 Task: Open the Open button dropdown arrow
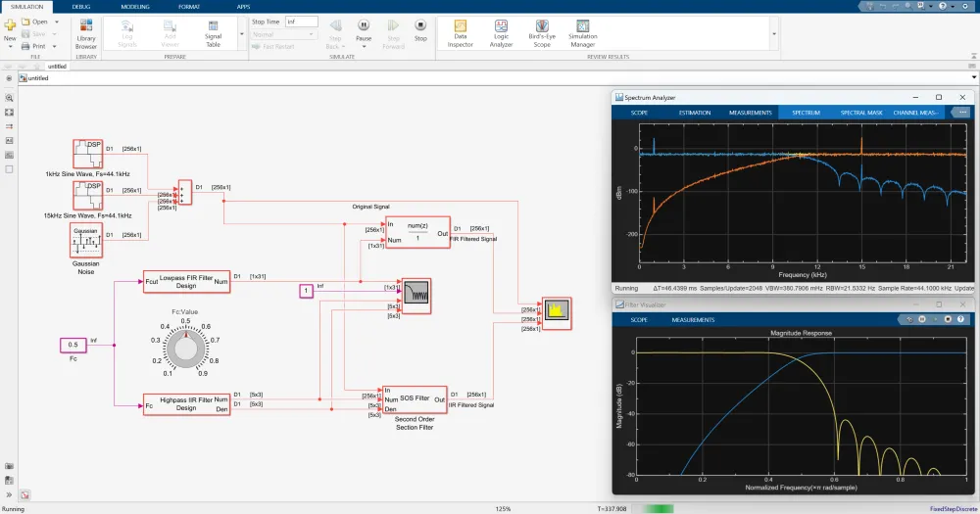pos(56,22)
